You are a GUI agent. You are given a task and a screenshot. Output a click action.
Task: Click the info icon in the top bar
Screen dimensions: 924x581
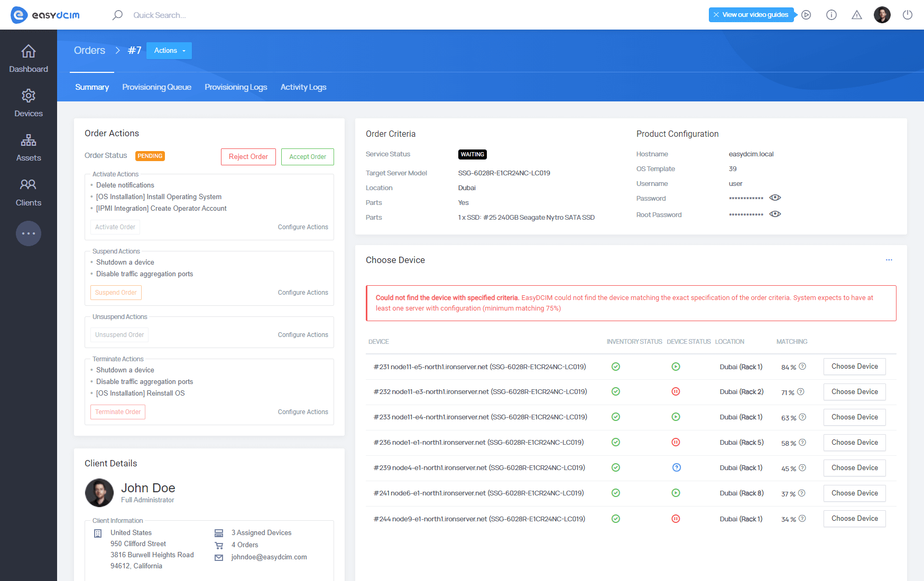831,15
